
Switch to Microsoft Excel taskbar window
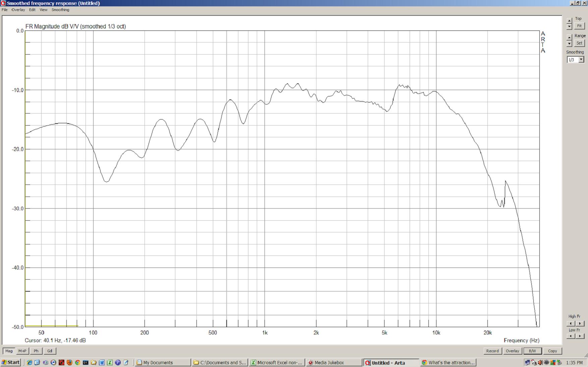[x=277, y=362]
